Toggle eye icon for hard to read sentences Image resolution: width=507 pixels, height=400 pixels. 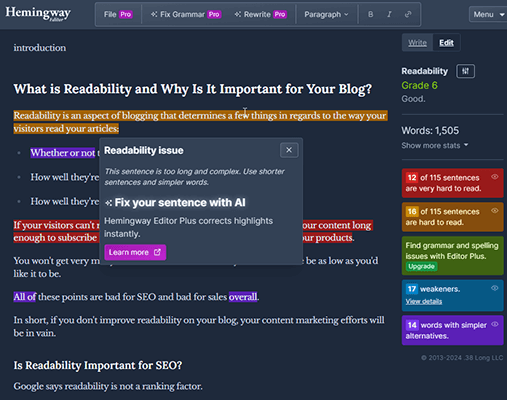[495, 211]
